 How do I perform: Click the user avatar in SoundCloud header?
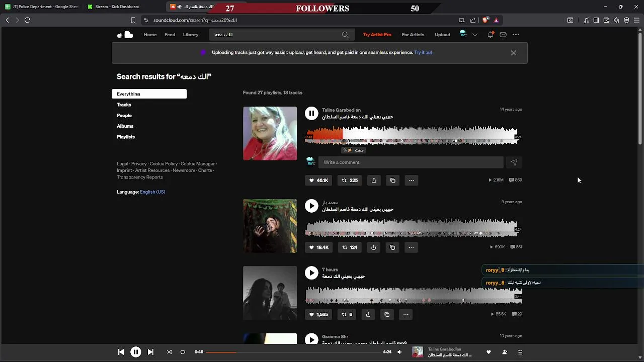463,34
